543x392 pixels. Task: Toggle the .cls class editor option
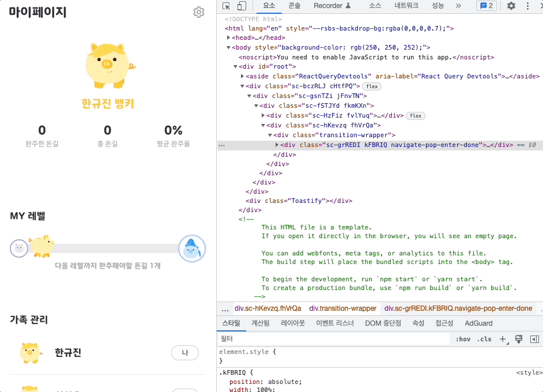click(x=484, y=339)
